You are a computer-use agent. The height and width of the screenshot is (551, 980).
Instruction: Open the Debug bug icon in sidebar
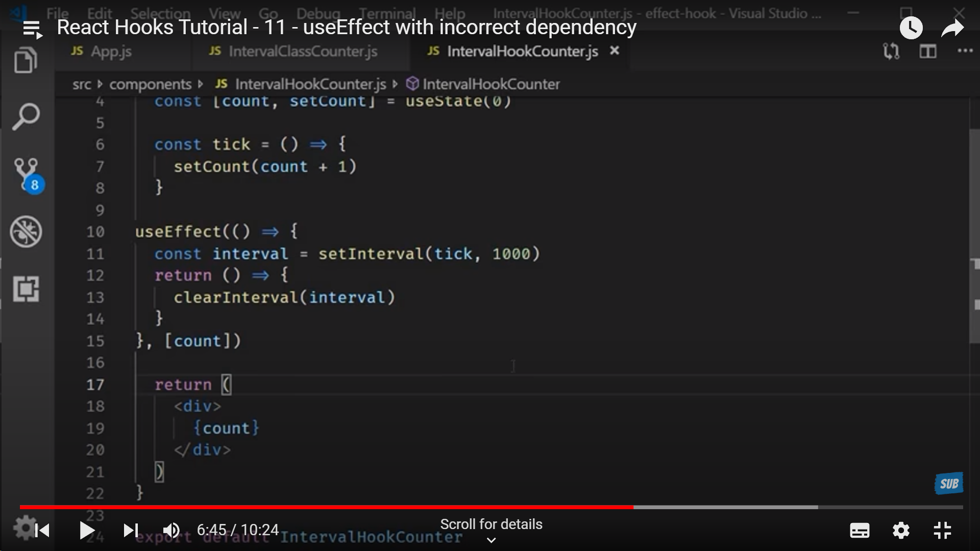tap(26, 232)
